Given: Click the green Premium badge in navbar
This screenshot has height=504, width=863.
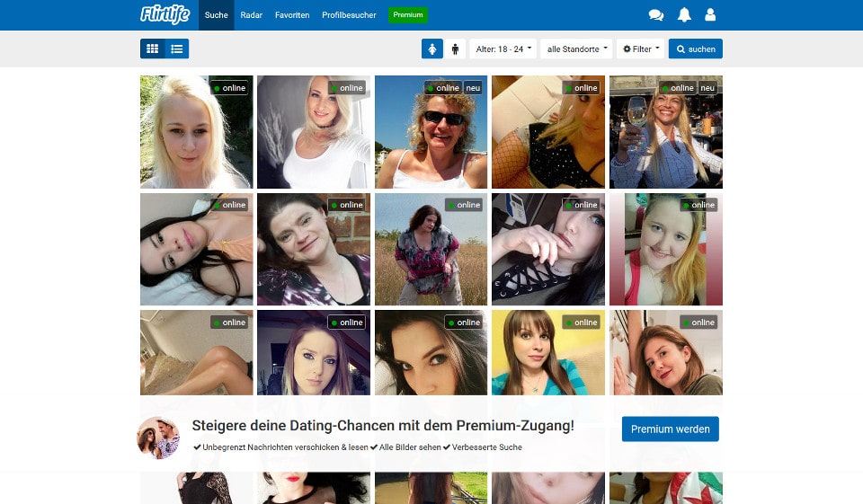Looking at the screenshot, I should [407, 15].
